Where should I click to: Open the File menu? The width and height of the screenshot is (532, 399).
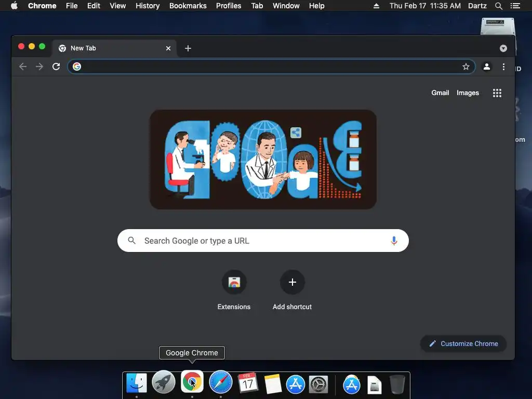[x=72, y=6]
